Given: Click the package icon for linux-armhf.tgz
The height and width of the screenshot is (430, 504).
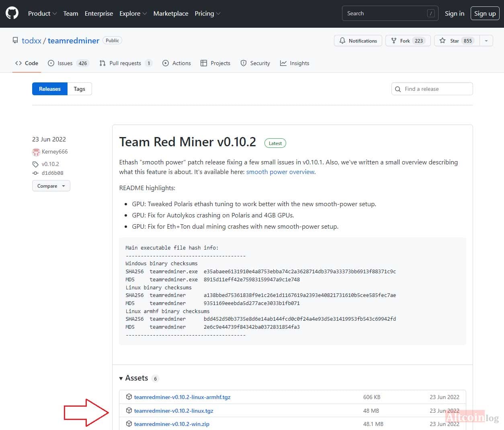Looking at the screenshot, I should [x=129, y=397].
